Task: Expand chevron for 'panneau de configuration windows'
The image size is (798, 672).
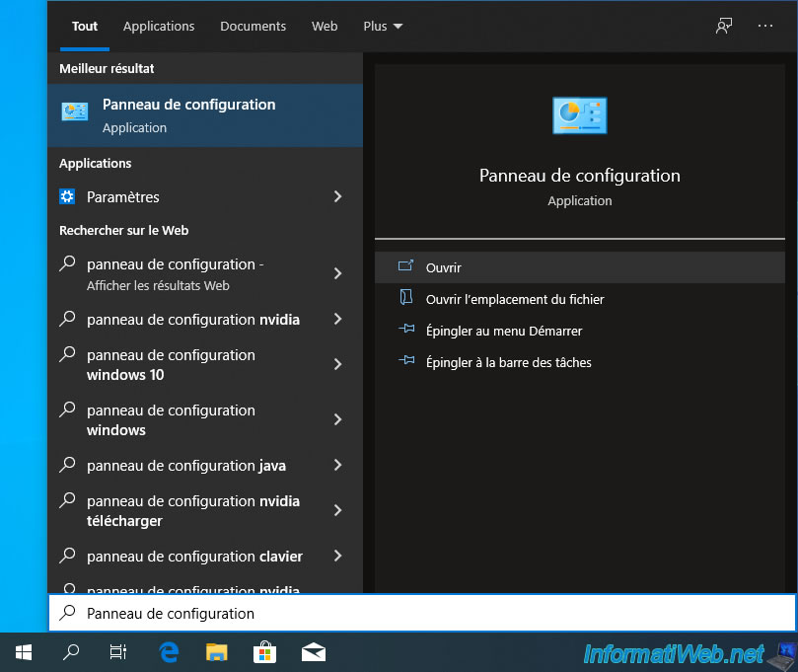Action: pos(337,419)
